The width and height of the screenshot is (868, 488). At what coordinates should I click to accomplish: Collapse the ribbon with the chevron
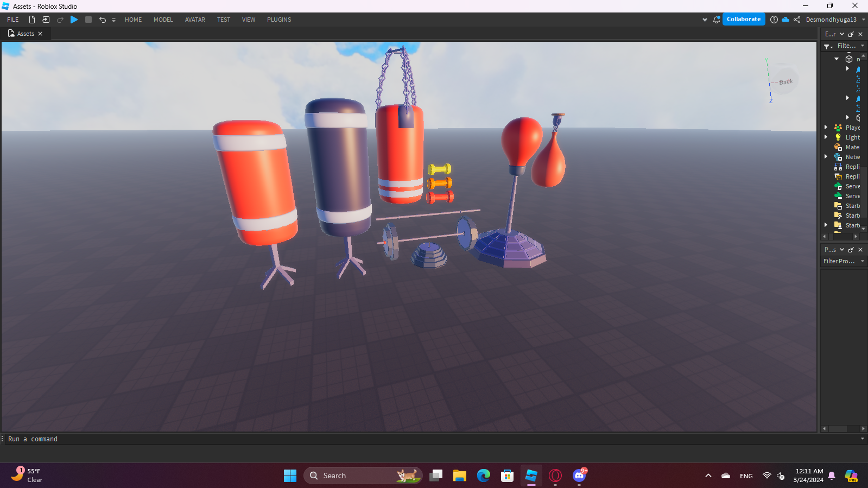pos(705,20)
